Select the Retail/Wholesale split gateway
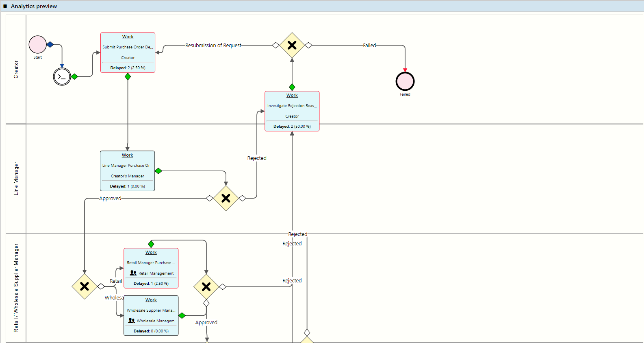Image resolution: width=644 pixels, height=343 pixels. [x=85, y=286]
